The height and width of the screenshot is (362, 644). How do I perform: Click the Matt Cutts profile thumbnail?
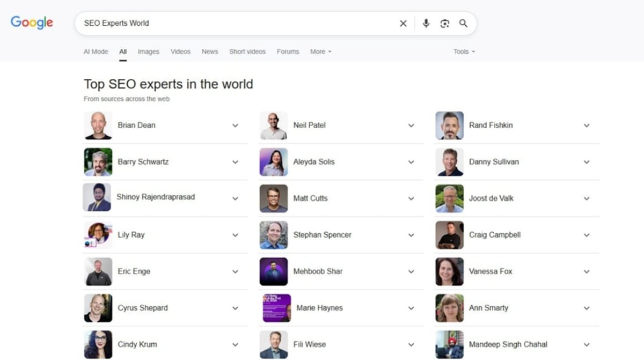click(x=274, y=198)
